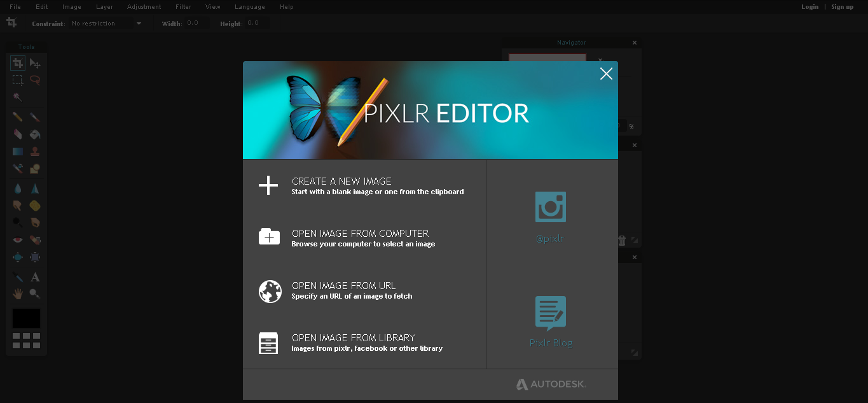
Task: Focus the Height input field
Action: pos(257,24)
